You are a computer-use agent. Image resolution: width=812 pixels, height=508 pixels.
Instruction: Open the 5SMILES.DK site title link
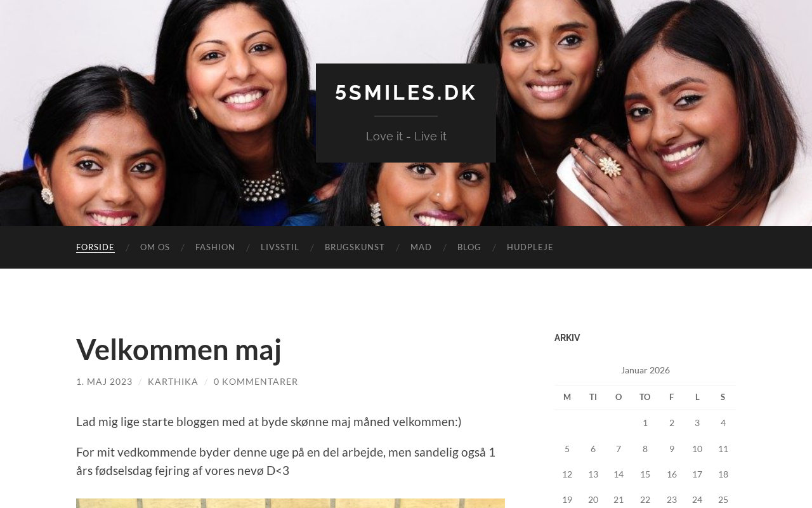[x=406, y=93]
